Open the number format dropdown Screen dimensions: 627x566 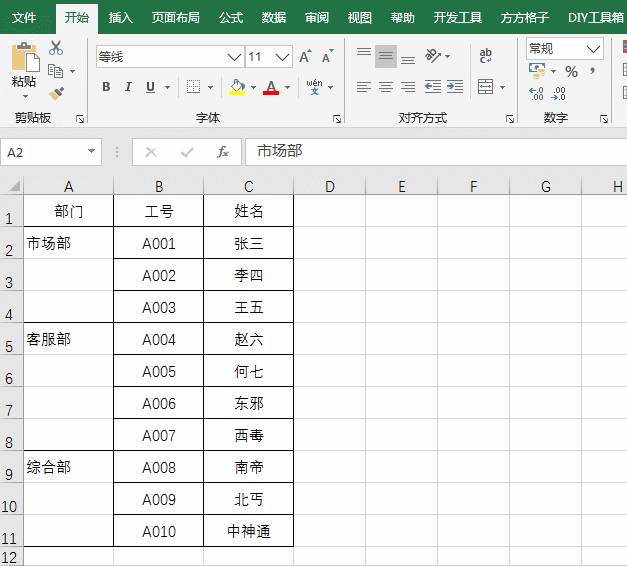click(593, 48)
